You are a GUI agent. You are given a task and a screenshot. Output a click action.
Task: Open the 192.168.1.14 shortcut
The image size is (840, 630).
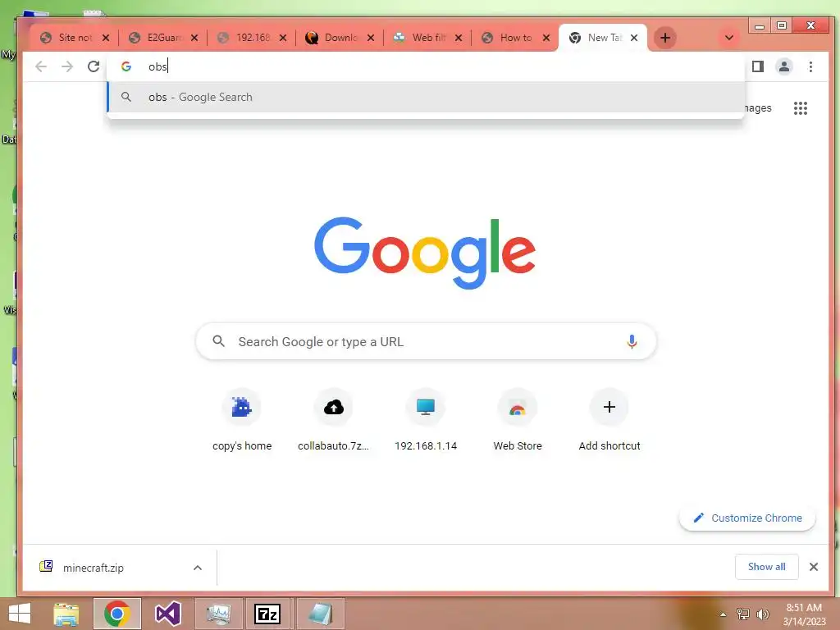426,422
